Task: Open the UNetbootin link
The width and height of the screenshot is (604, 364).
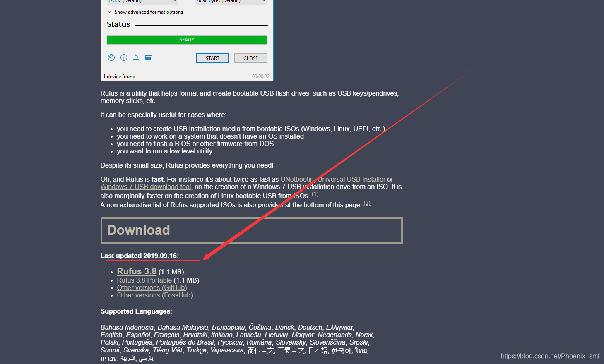Action: (x=297, y=179)
